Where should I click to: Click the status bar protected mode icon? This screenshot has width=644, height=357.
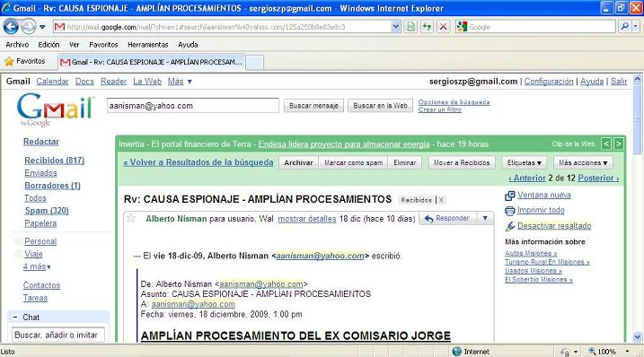pos(565,352)
